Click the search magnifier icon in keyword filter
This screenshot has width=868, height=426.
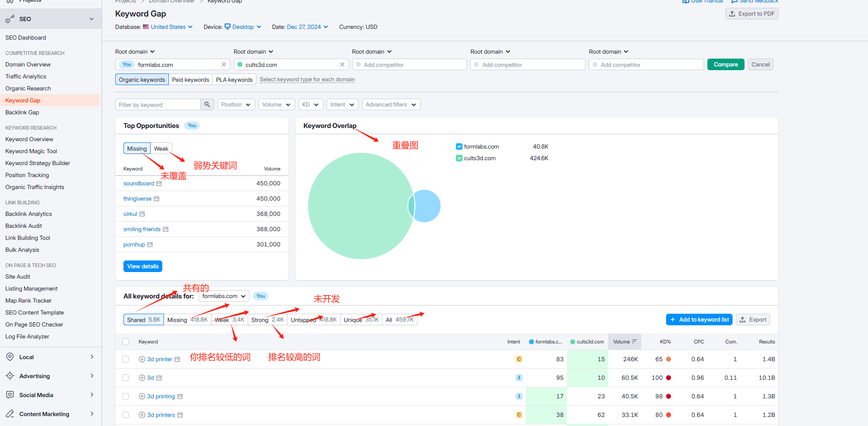(x=207, y=104)
